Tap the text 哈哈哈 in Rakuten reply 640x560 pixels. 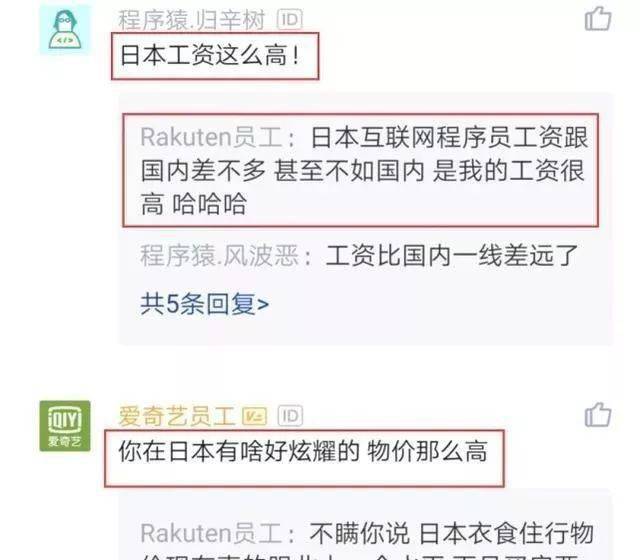point(209,204)
